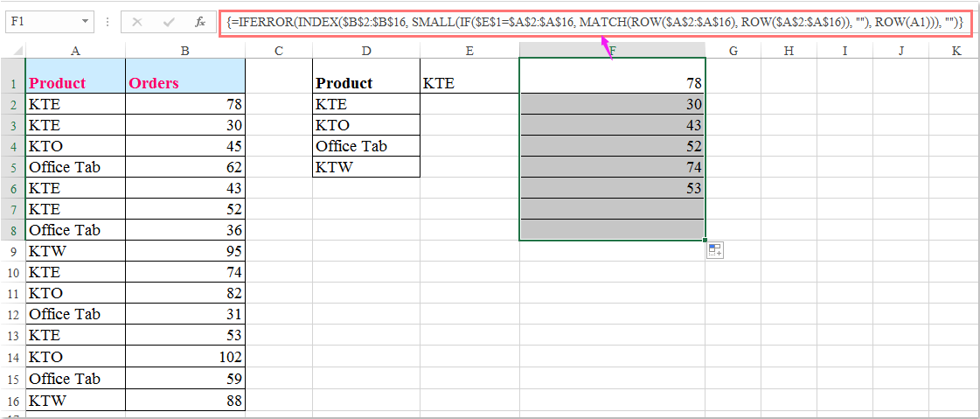Click into the formula bar text
980x419 pixels.
tap(594, 21)
